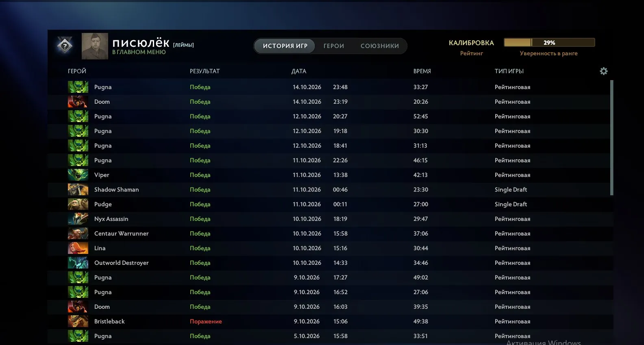Click the Viper hero portrait
This screenshot has height=345, width=644.
click(x=78, y=175)
